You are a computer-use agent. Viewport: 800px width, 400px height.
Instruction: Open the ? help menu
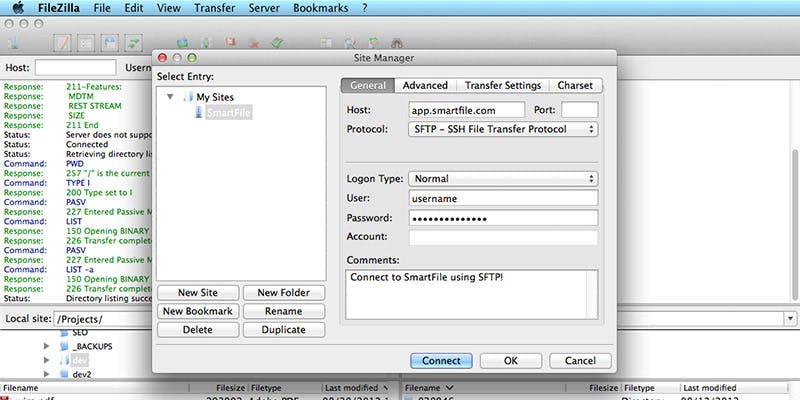click(x=365, y=8)
